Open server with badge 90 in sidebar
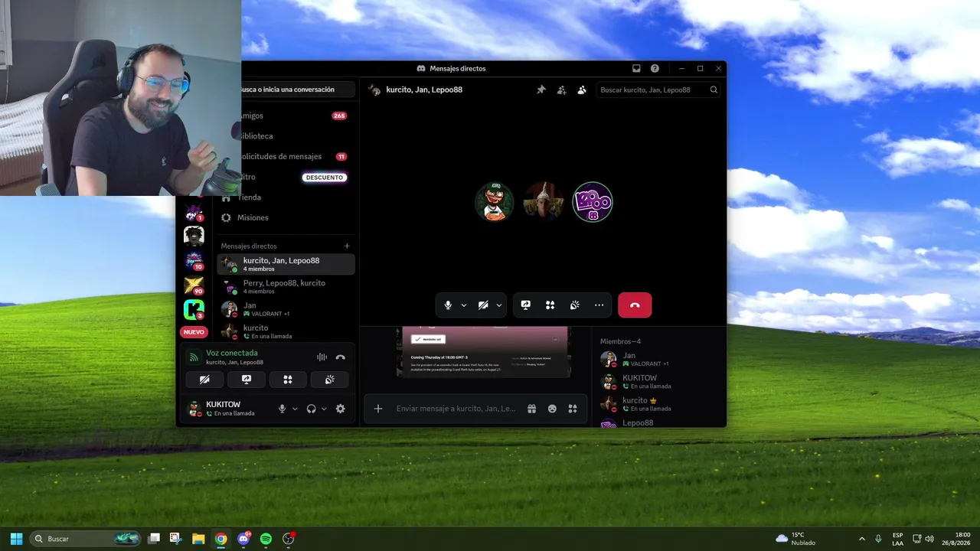The width and height of the screenshot is (980, 551). (194, 285)
